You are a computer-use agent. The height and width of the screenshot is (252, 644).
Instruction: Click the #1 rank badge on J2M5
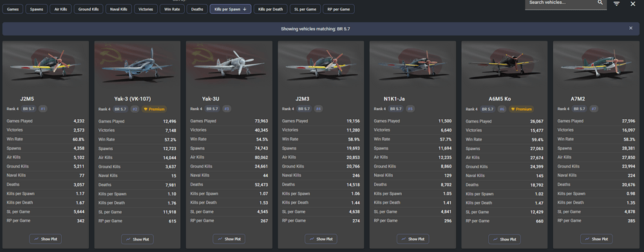coord(43,108)
